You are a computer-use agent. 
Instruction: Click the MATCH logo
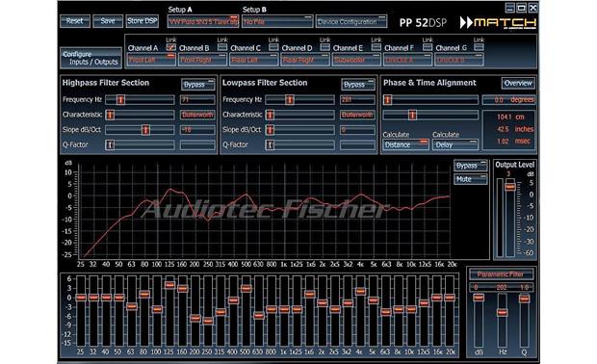pos(498,23)
